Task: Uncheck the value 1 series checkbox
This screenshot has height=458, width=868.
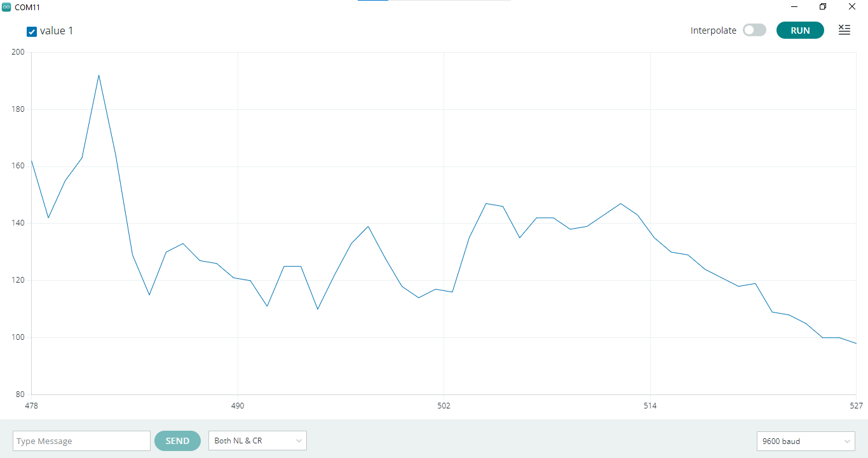Action: [32, 32]
